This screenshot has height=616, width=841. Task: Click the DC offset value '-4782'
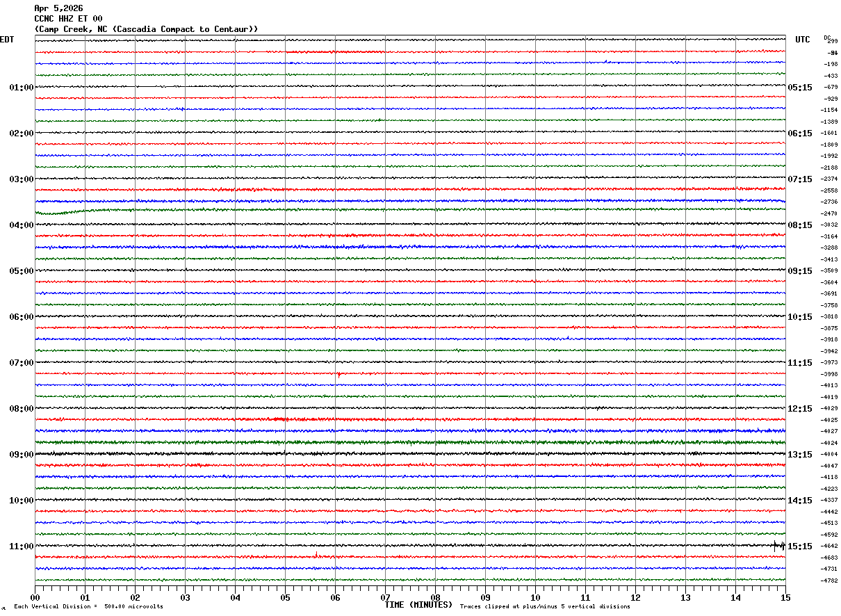830,581
